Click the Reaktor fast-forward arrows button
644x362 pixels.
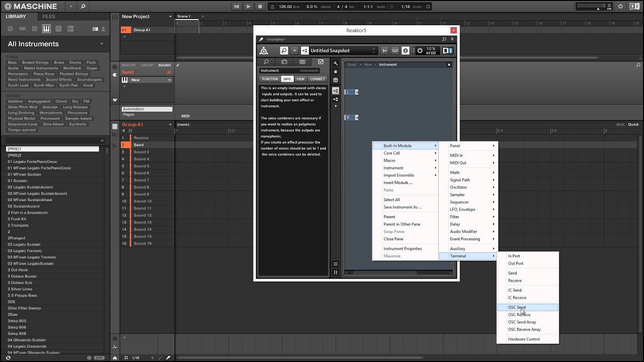point(385,51)
